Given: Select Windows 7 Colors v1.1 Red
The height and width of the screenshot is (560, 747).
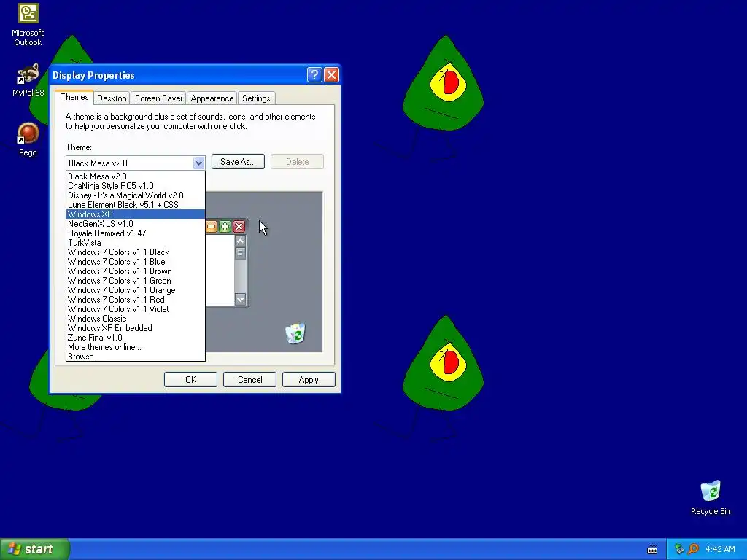Looking at the screenshot, I should (x=135, y=300).
